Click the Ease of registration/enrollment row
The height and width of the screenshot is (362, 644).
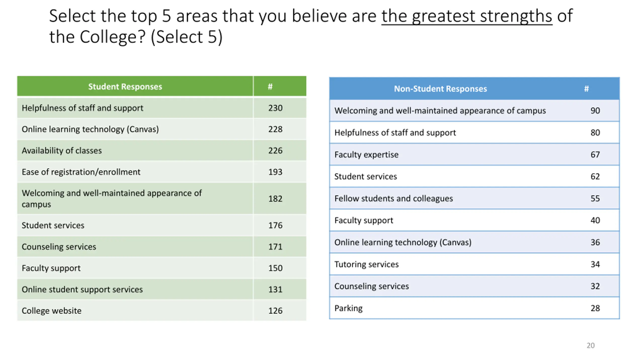pyautogui.click(x=162, y=172)
